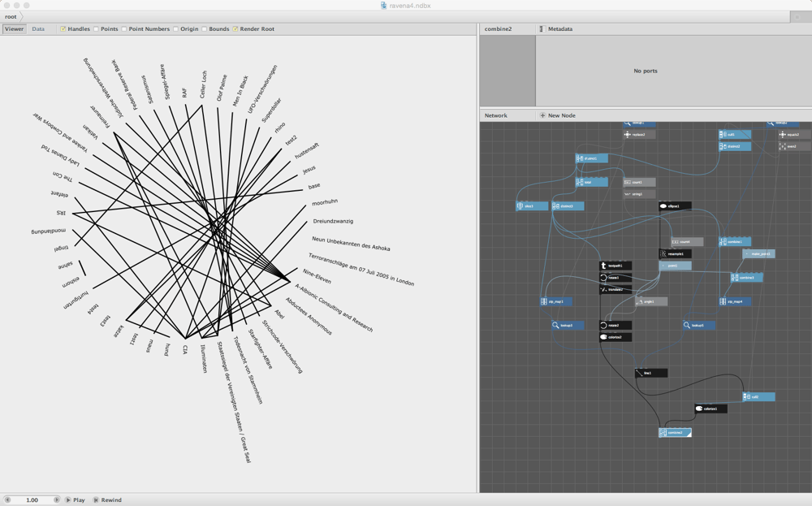Click the 'Abel' label in viewer
The image size is (812, 506).
(279, 314)
